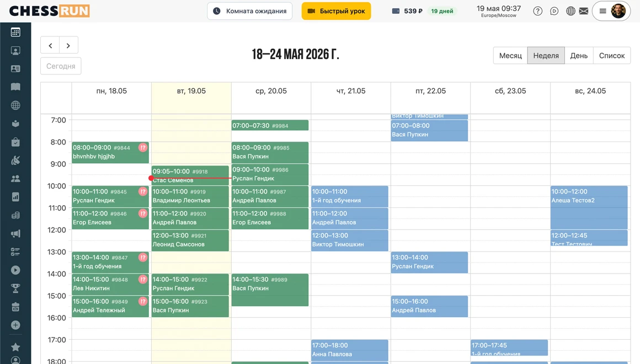Click the star icon in sidebar
Screen dimensions: 640x364
tap(15, 347)
